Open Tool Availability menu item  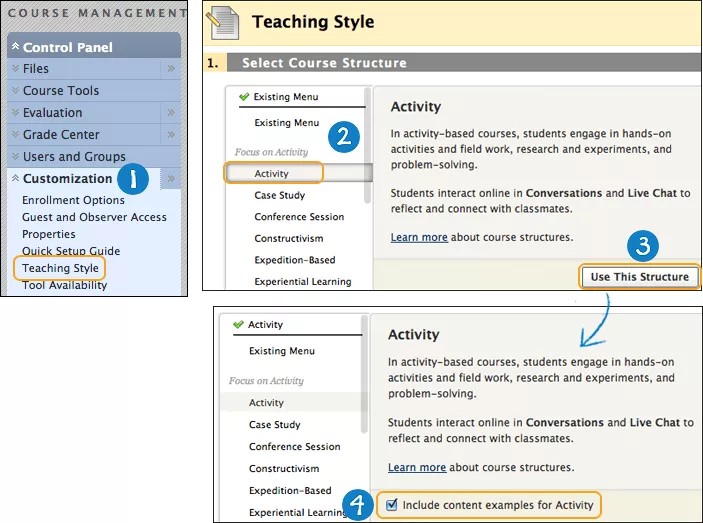[x=64, y=285]
